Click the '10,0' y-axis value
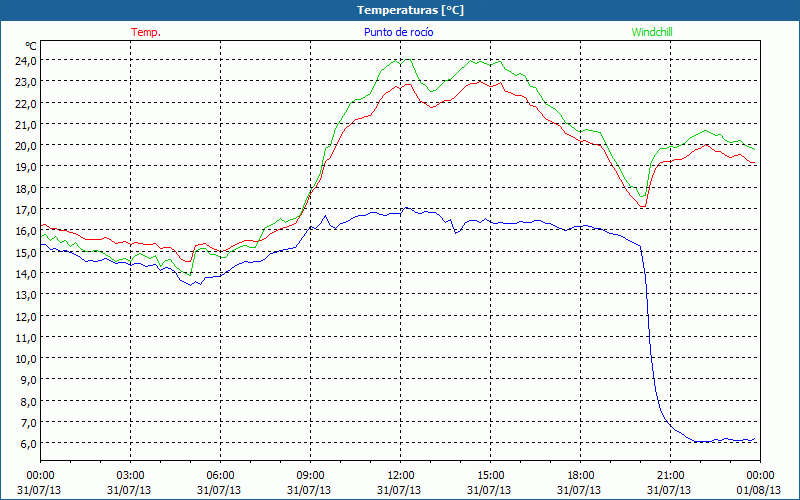 [x=27, y=358]
